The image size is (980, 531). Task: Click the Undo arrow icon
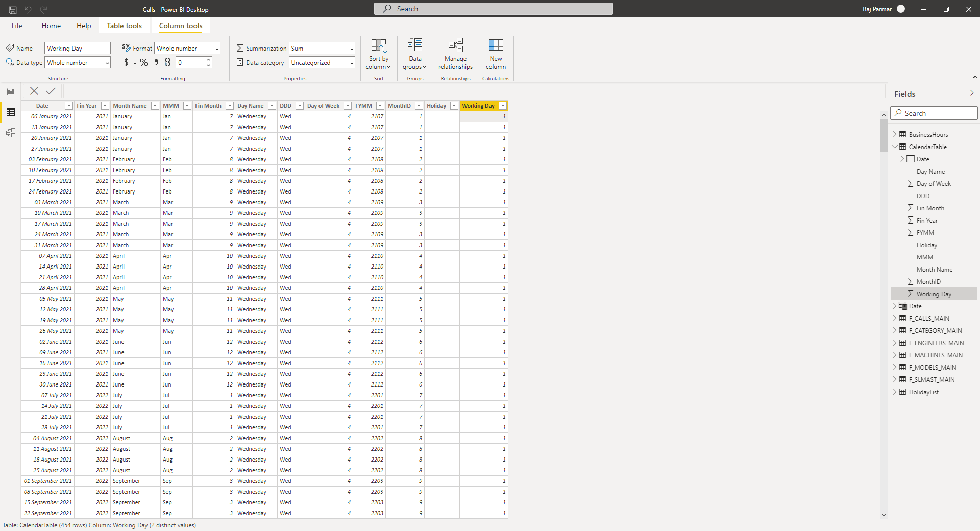click(x=28, y=9)
